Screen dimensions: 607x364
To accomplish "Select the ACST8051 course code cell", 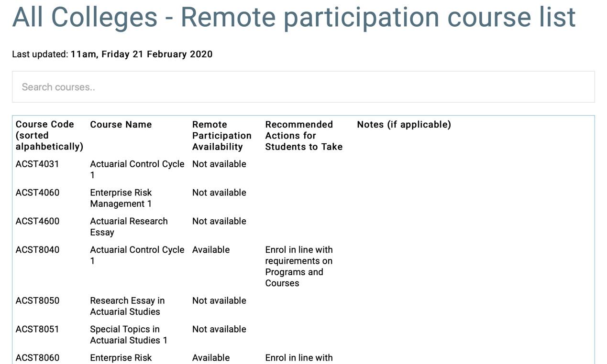I will point(37,329).
